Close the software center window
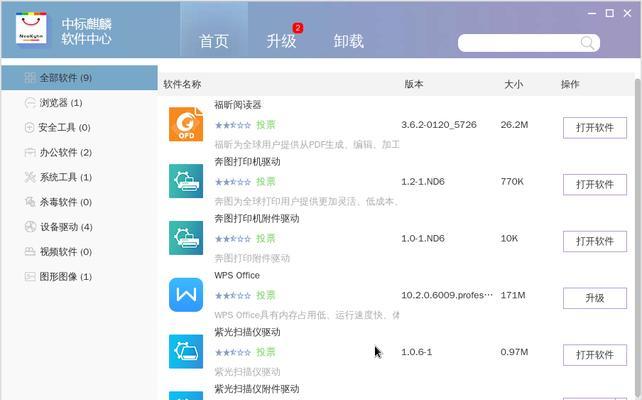This screenshot has width=642, height=400. (x=627, y=13)
